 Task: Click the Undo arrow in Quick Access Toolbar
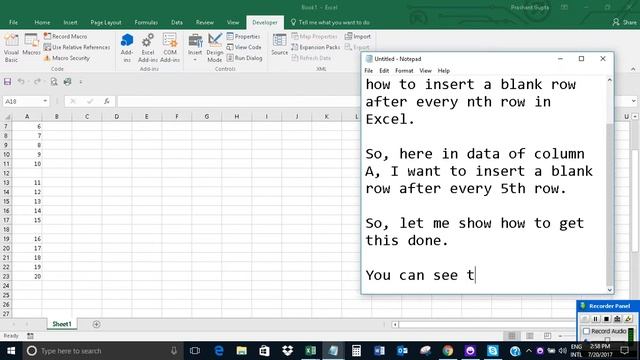(x=21, y=82)
